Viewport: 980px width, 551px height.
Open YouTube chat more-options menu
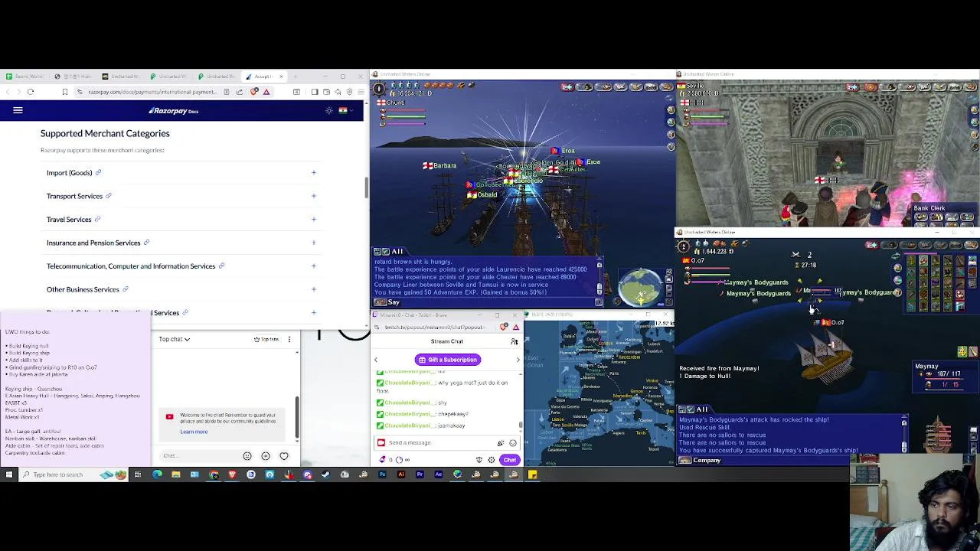(289, 339)
